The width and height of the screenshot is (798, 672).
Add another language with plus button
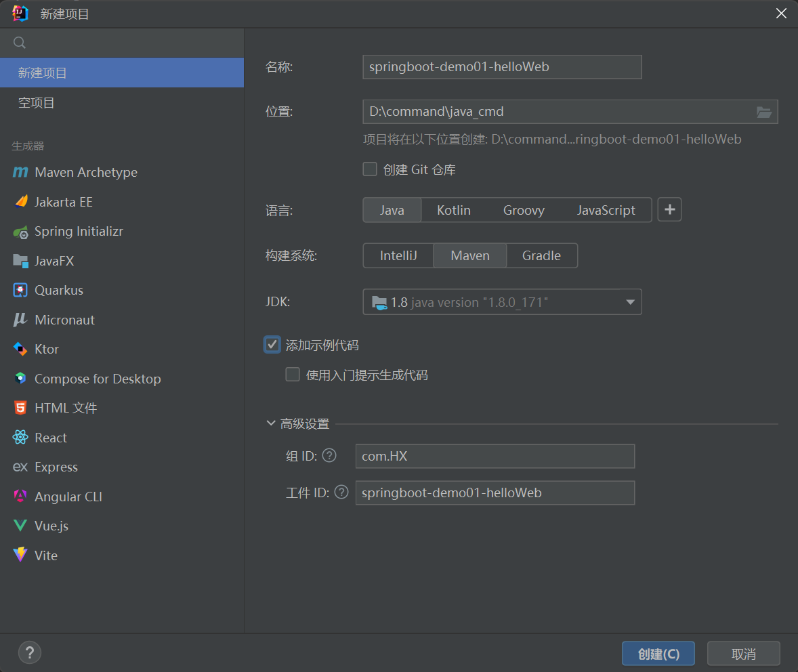[x=670, y=210]
